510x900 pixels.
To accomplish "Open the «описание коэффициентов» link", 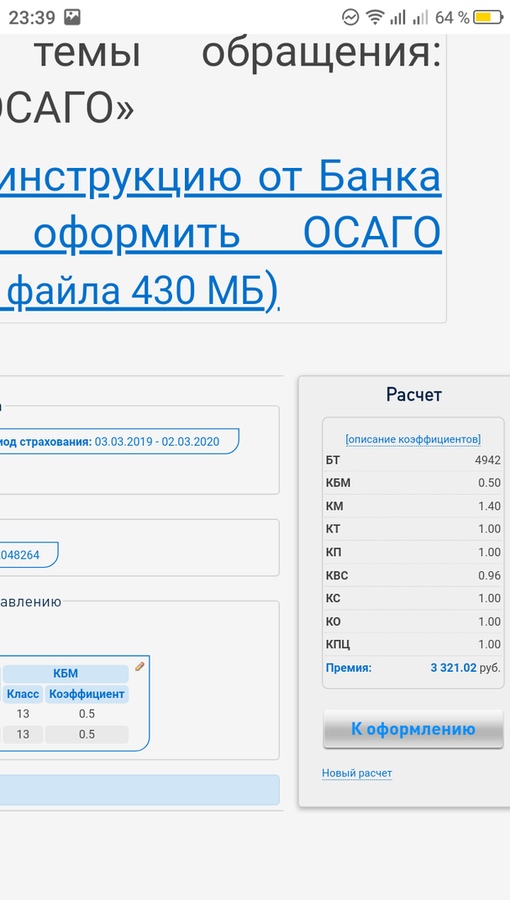I will point(413,439).
